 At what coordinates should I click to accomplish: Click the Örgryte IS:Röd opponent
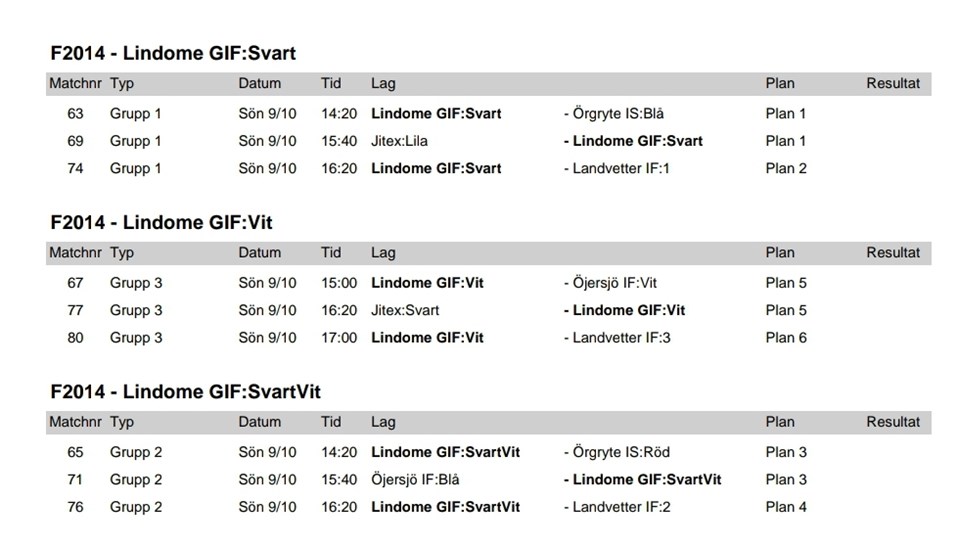click(x=620, y=452)
